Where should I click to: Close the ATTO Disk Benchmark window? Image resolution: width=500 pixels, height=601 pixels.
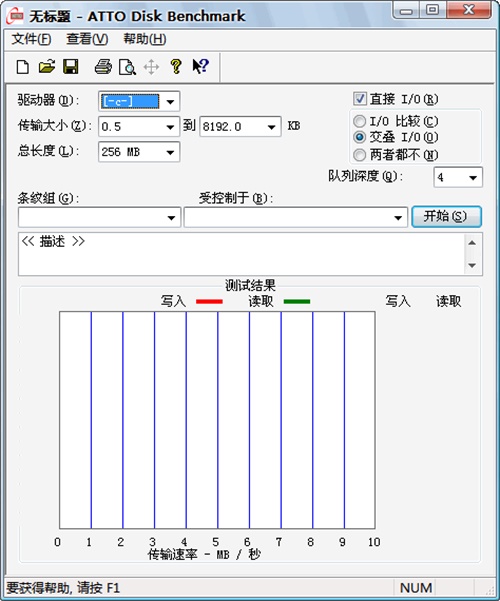click(469, 10)
